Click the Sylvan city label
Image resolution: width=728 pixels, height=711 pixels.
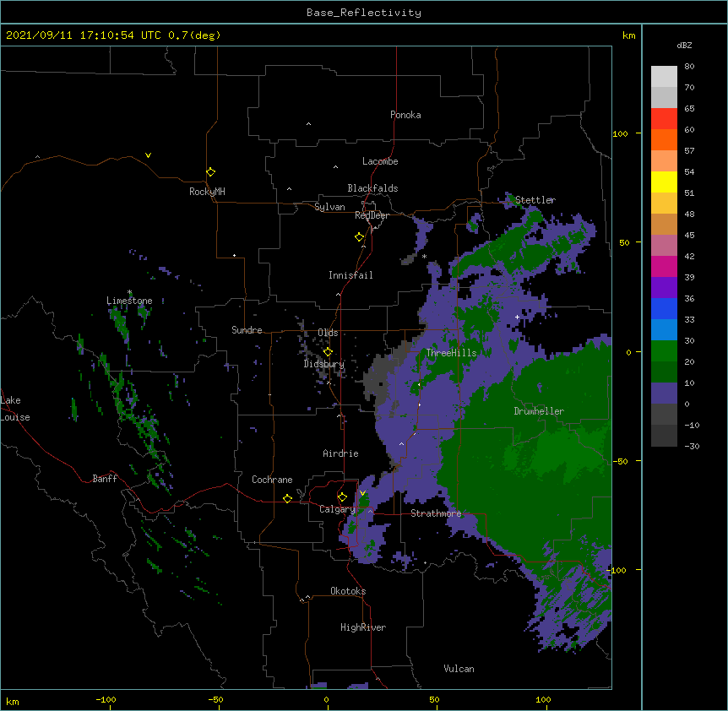coord(329,207)
